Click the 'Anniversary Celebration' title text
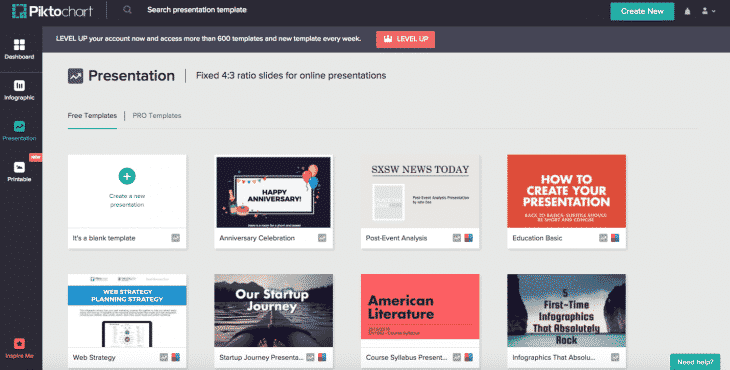Viewport: 730px width, 370px height. click(257, 238)
